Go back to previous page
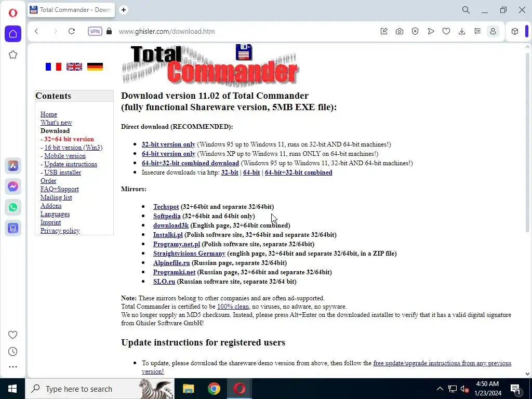532x399 pixels. pos(37,31)
